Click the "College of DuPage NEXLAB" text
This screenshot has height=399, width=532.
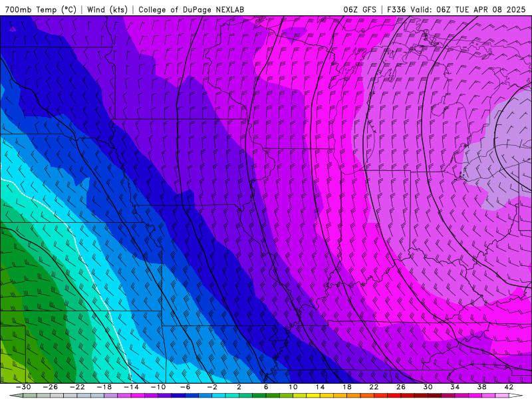191,9
